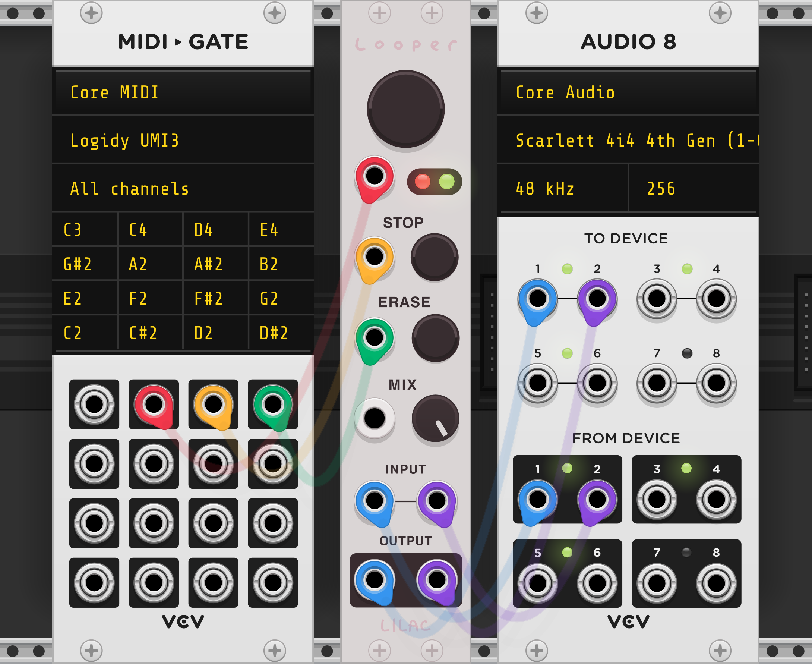The width and height of the screenshot is (812, 664).
Task: Click the FROM DEVICE channel 1 blue jack
Action: click(537, 499)
